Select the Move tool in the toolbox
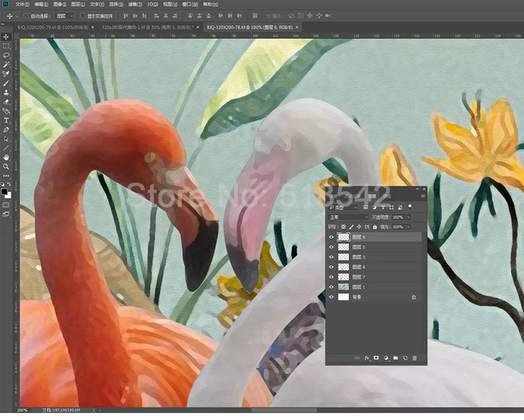 (x=6, y=37)
